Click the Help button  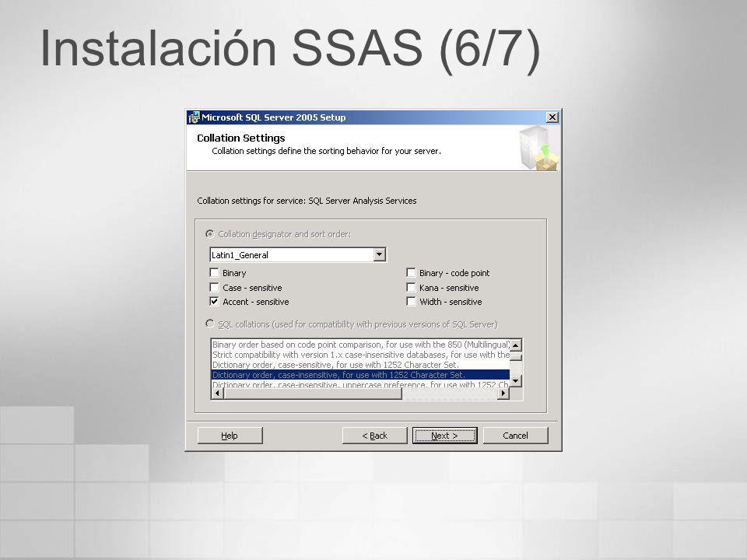tap(230, 436)
